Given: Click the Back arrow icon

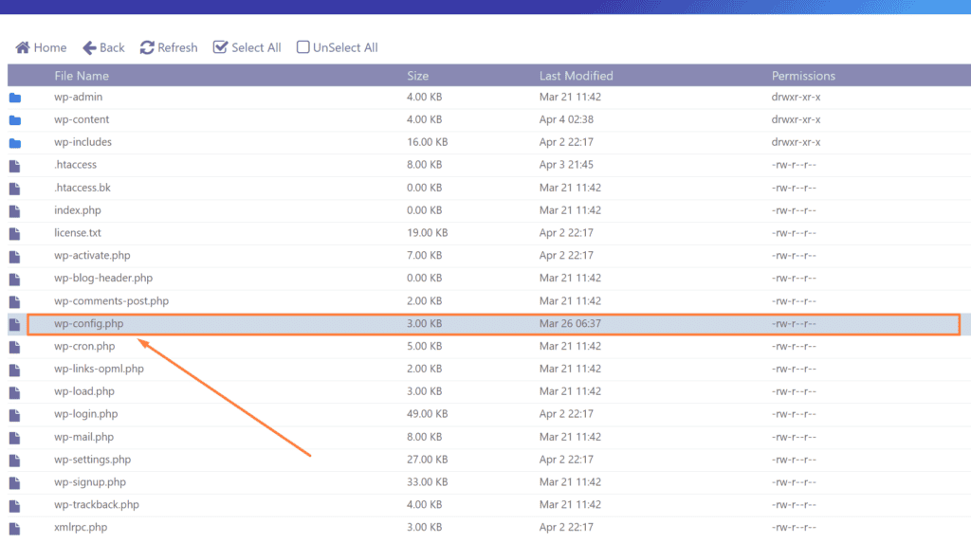Looking at the screenshot, I should [89, 47].
